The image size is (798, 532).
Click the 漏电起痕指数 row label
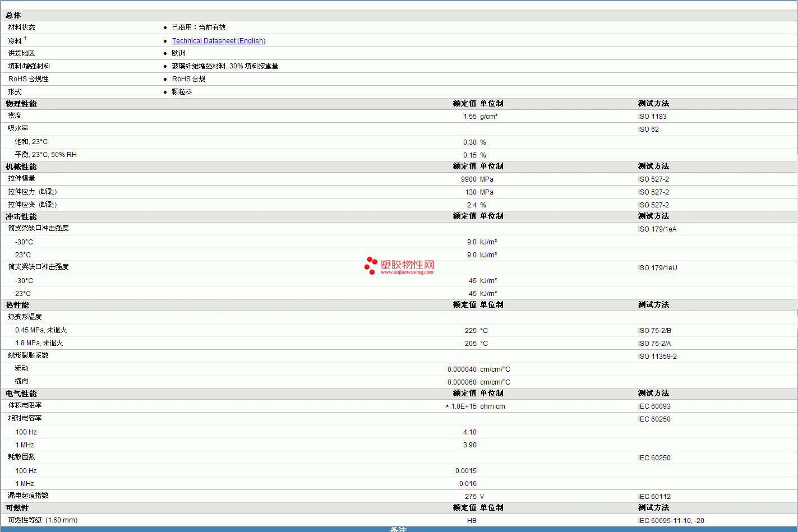(29, 496)
